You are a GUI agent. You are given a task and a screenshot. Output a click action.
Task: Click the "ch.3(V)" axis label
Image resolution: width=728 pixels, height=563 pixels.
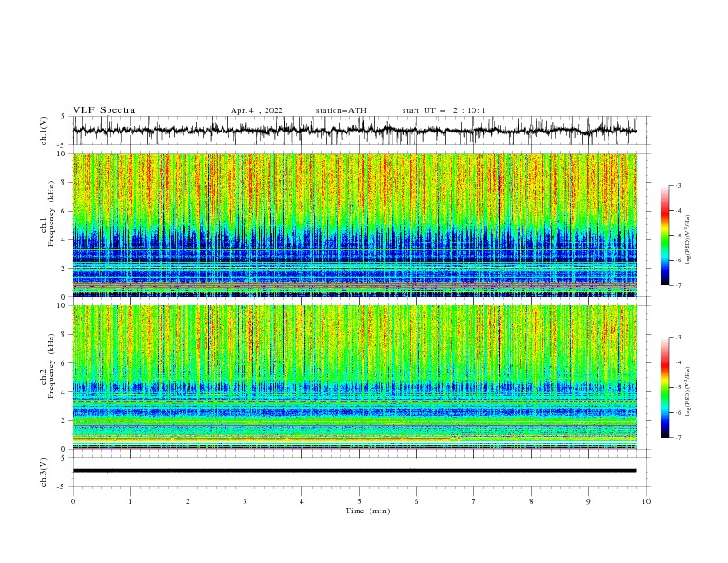point(44,472)
